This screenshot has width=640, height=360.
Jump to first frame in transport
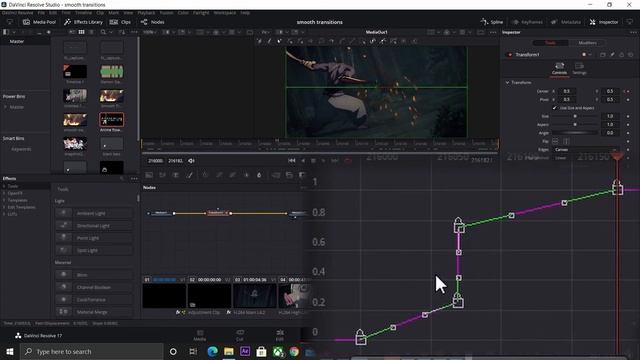pyautogui.click(x=291, y=161)
